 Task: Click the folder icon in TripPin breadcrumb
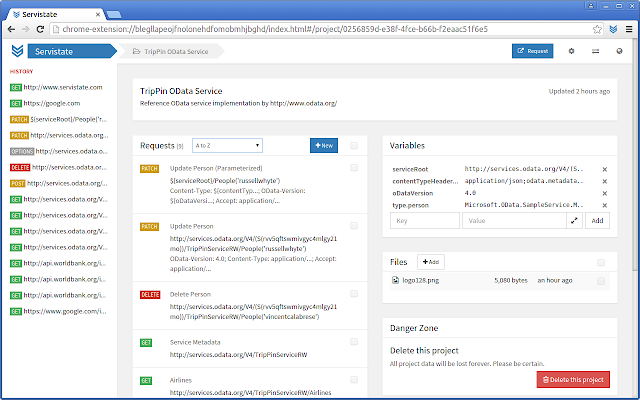click(137, 51)
